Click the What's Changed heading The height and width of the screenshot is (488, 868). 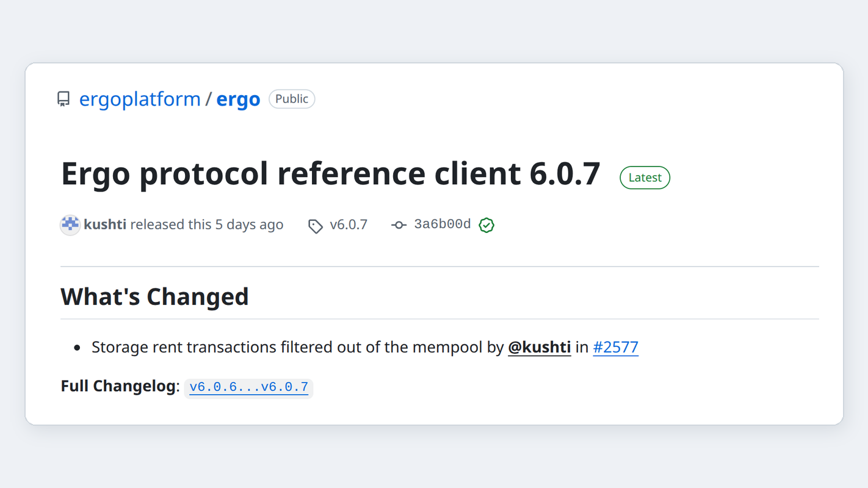(154, 296)
